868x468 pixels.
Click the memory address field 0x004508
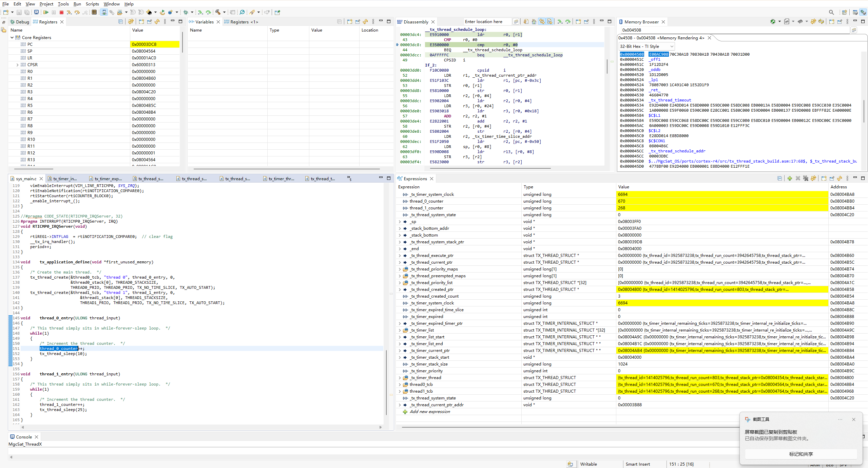735,30
